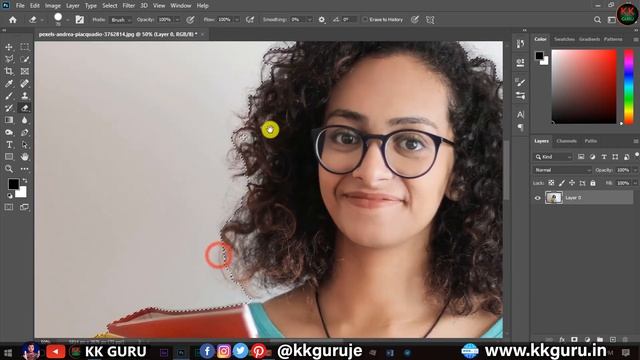Open the Image menu
Image resolution: width=640 pixels, height=360 pixels.
53,6
